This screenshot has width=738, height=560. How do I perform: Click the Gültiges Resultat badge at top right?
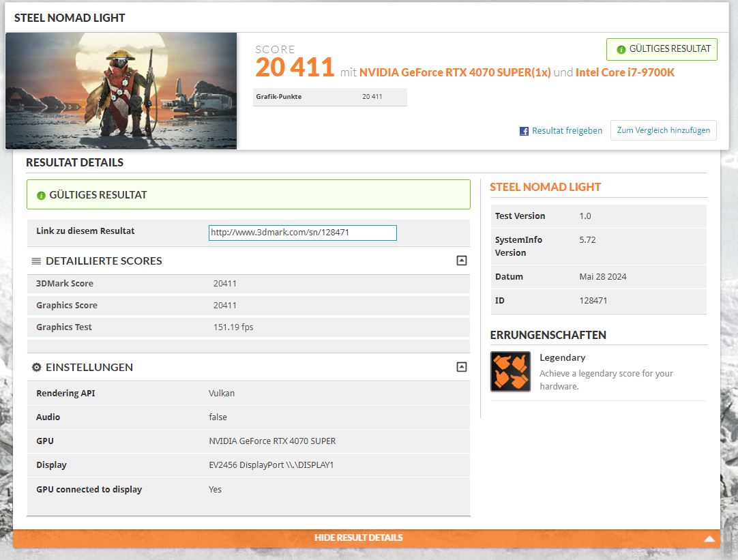(x=662, y=49)
